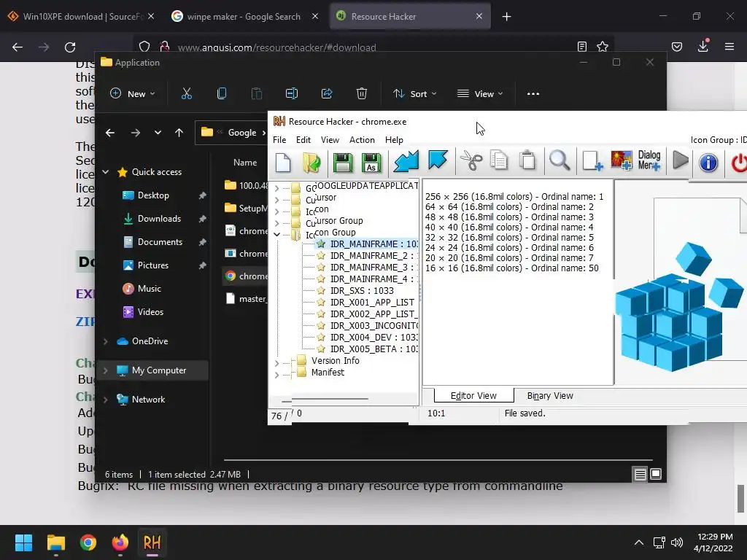The image size is (747, 560).
Task: Click Add image resource icon
Action: [x=622, y=160]
